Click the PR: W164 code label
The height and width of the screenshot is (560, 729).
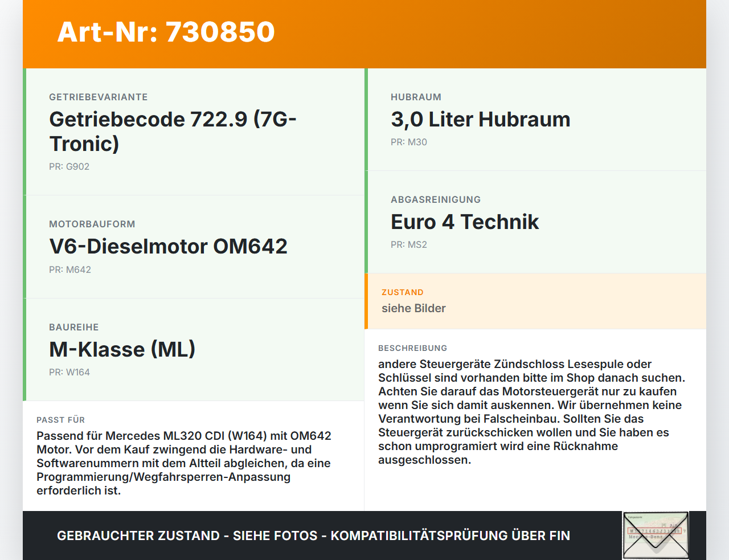[x=69, y=373]
